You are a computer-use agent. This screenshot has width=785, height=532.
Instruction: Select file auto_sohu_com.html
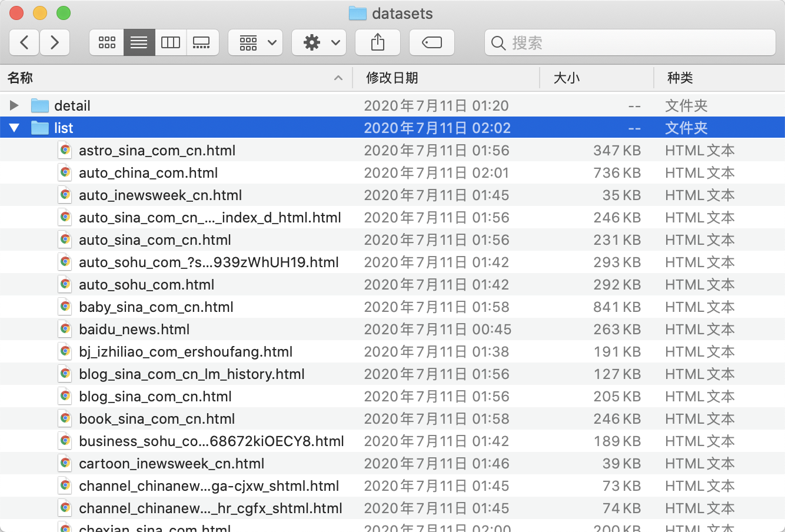tap(147, 285)
